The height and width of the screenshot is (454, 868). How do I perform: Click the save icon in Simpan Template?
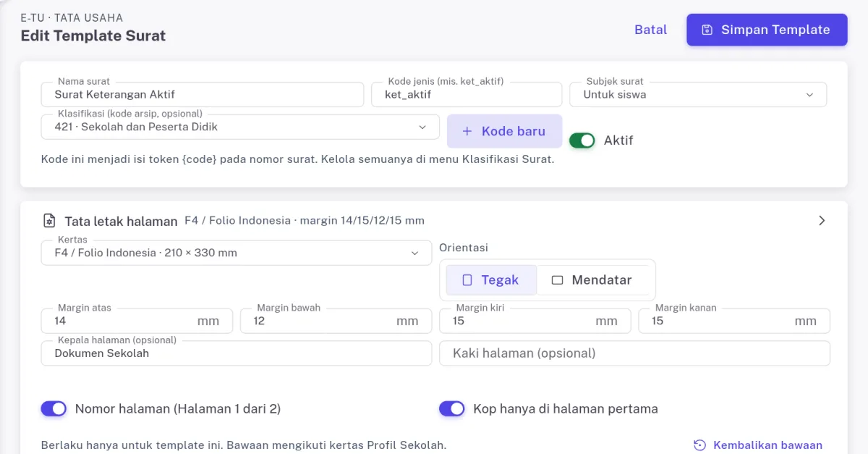pos(707,30)
